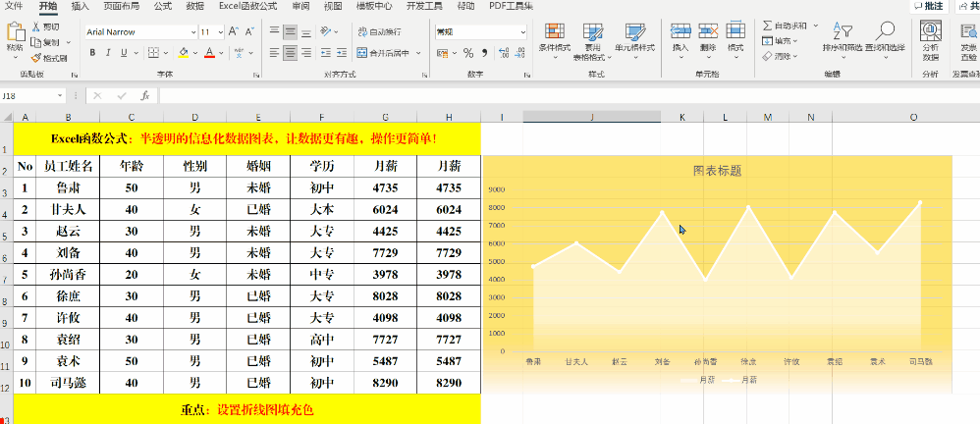The image size is (980, 424).
Task: Click the fx insert function icon
Action: tap(145, 95)
